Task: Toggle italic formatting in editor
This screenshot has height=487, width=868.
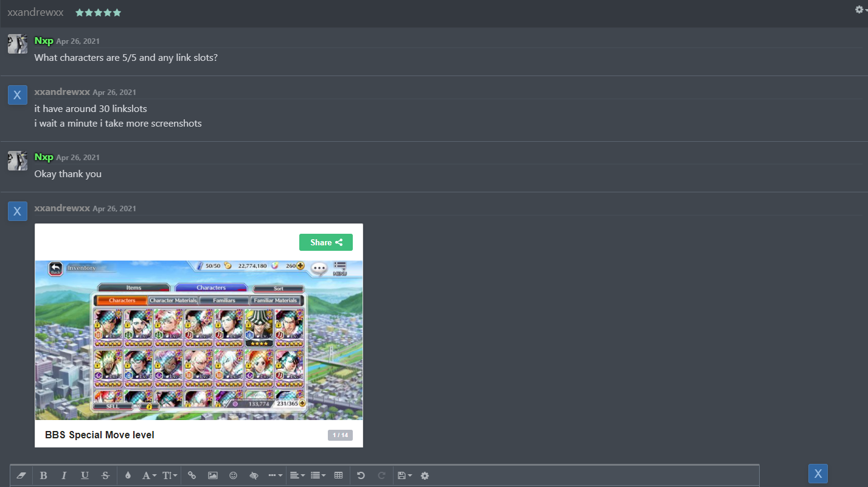Action: pos(64,475)
